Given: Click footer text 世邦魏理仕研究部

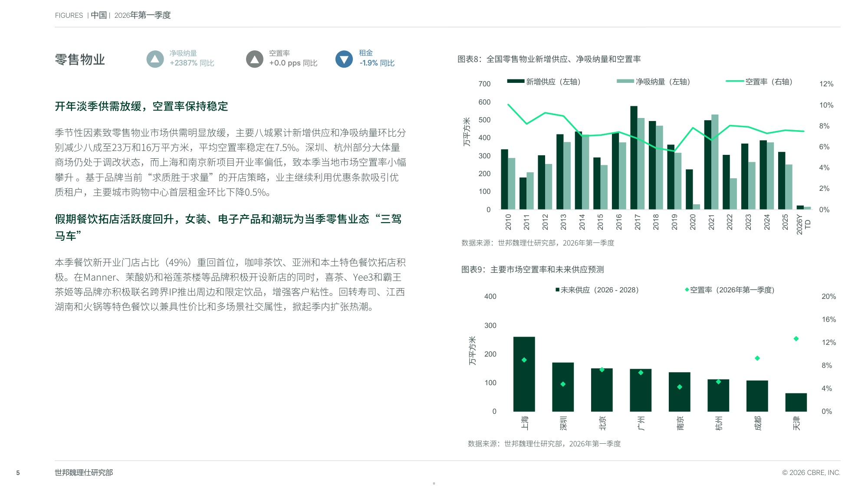Looking at the screenshot, I should [84, 472].
